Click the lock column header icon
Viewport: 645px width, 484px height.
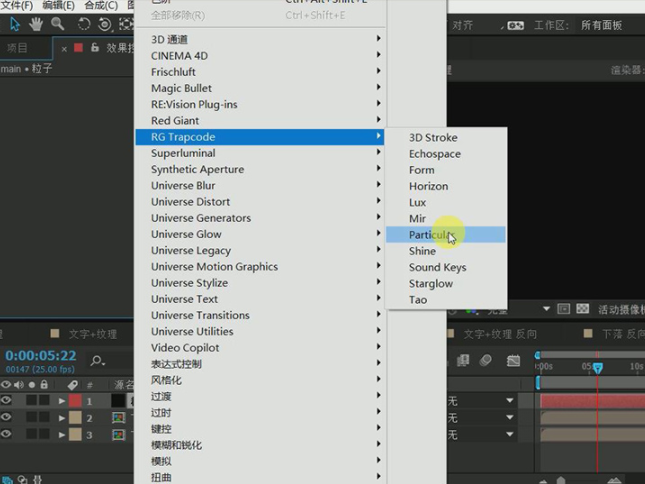(44, 385)
